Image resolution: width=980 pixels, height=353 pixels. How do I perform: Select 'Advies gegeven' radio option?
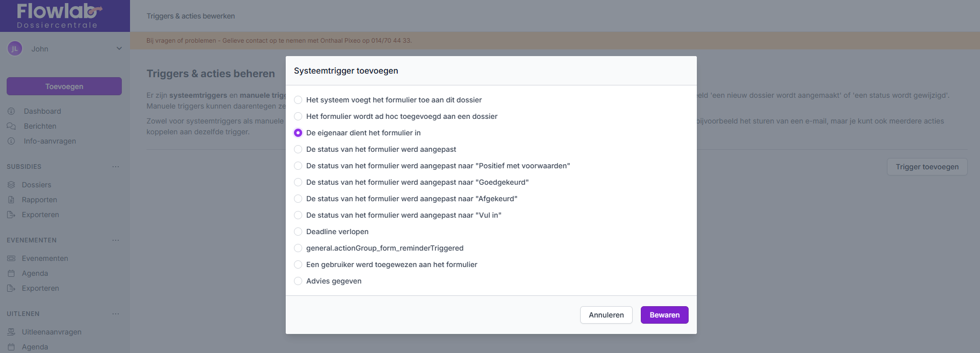click(298, 281)
